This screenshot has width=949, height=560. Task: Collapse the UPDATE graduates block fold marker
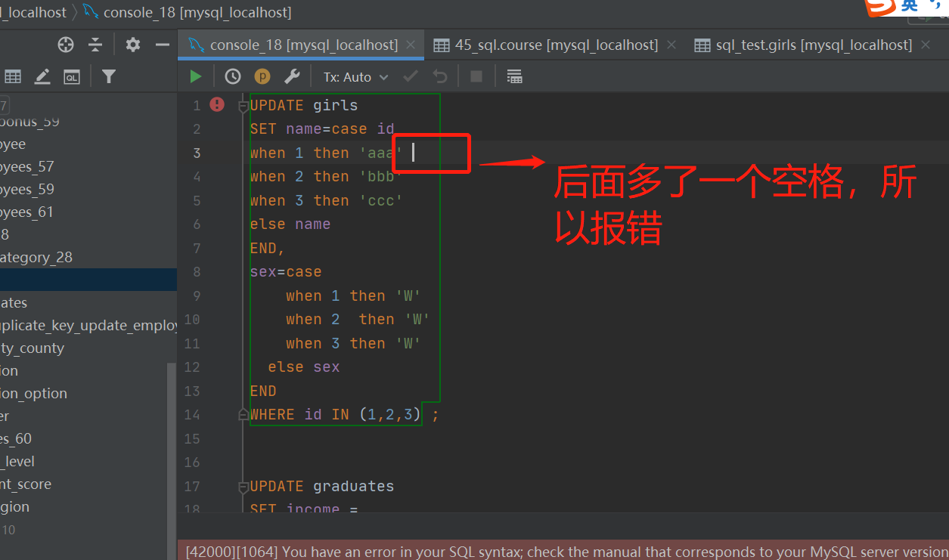243,487
